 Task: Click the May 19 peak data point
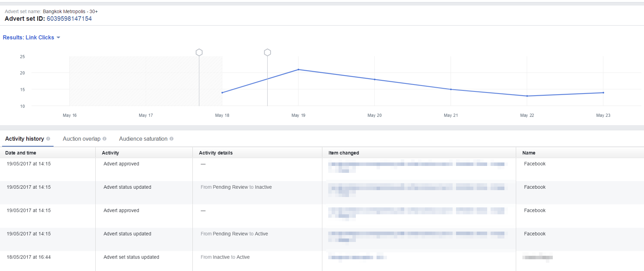299,69
